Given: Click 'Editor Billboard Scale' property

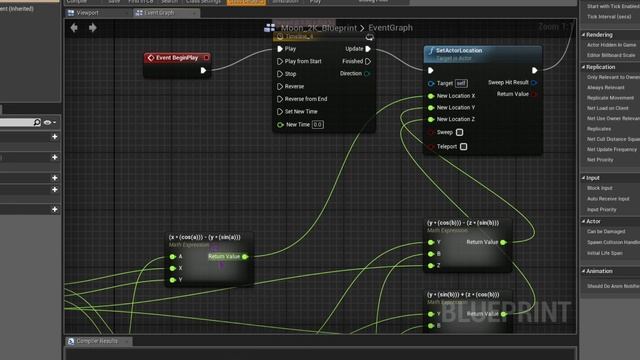Looking at the screenshot, I should click(x=611, y=55).
